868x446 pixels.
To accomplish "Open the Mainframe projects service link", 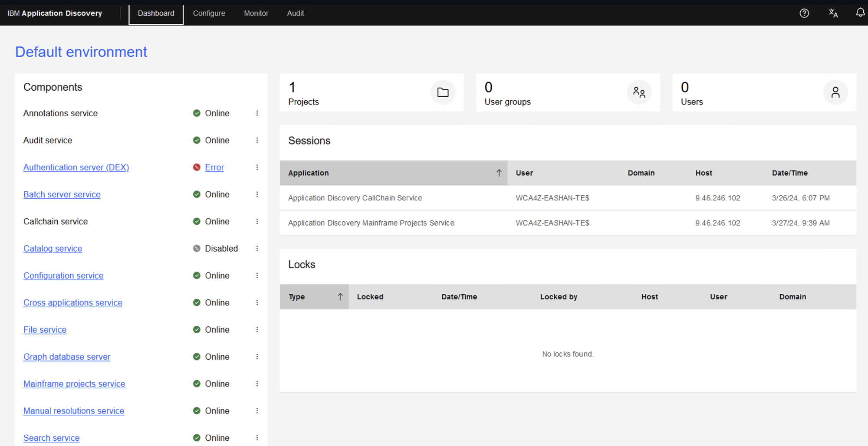I will (74, 384).
